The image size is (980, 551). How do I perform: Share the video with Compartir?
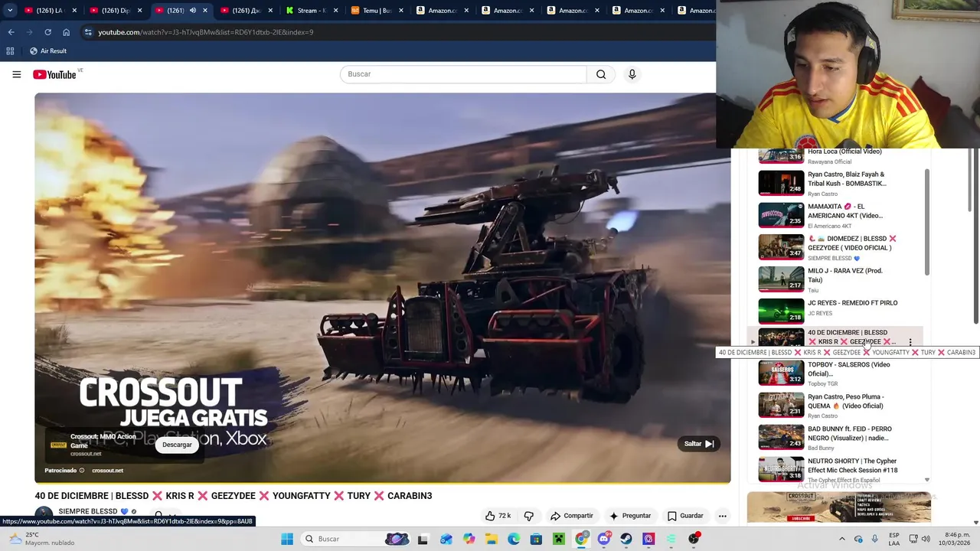point(572,516)
